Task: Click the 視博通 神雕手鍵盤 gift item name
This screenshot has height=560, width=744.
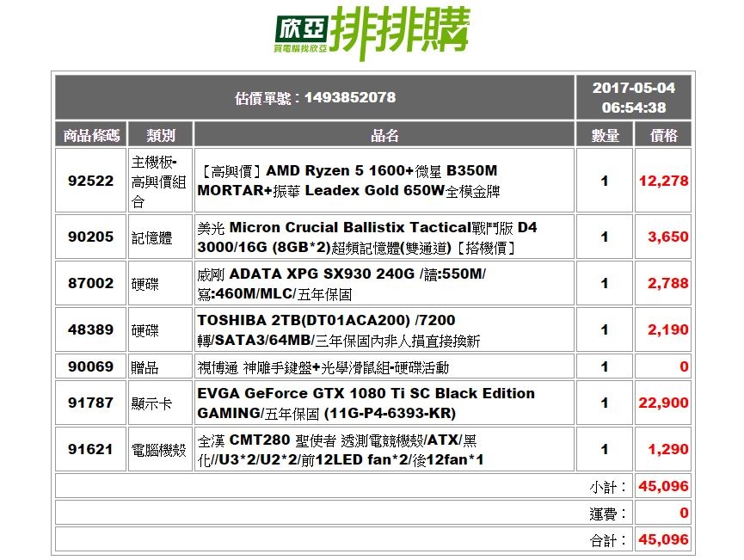Action: pos(323,367)
